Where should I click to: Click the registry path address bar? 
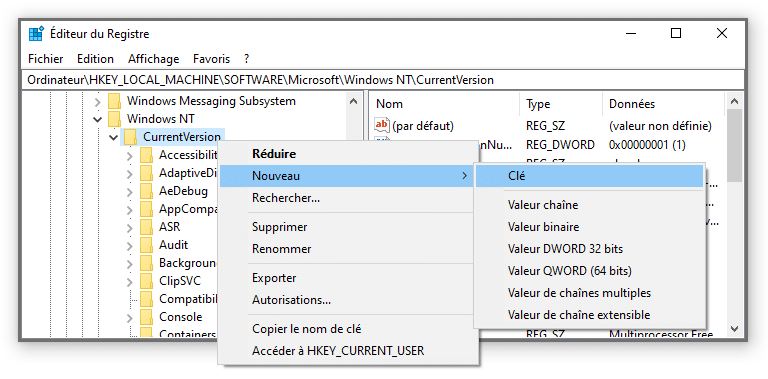point(384,80)
